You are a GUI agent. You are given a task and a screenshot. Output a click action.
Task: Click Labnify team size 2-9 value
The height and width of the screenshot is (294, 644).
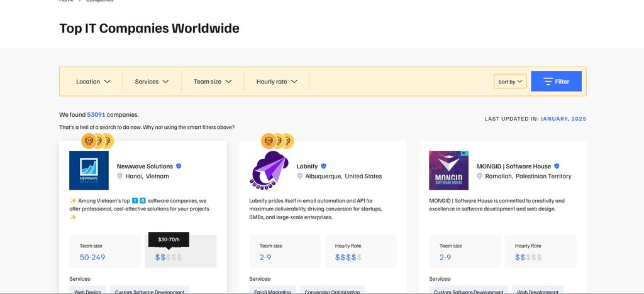click(x=265, y=258)
